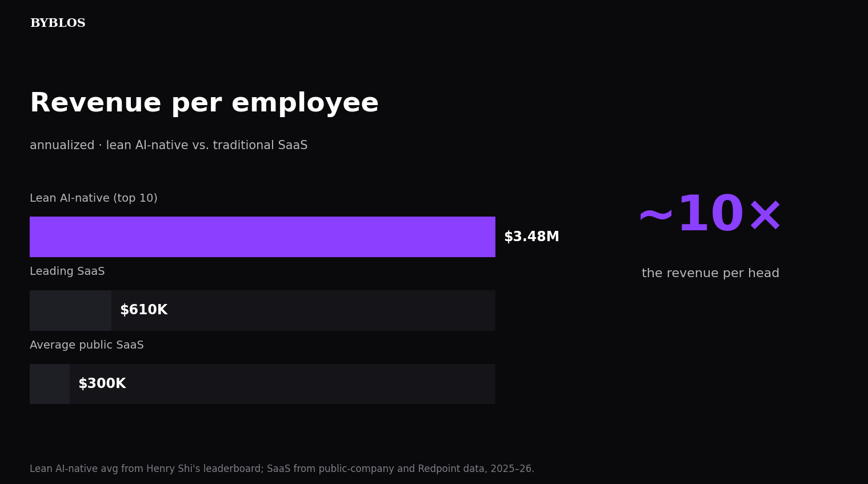868x484 pixels.
Task: Click the Lean AI-native (top 10) label
Action: pos(94,198)
